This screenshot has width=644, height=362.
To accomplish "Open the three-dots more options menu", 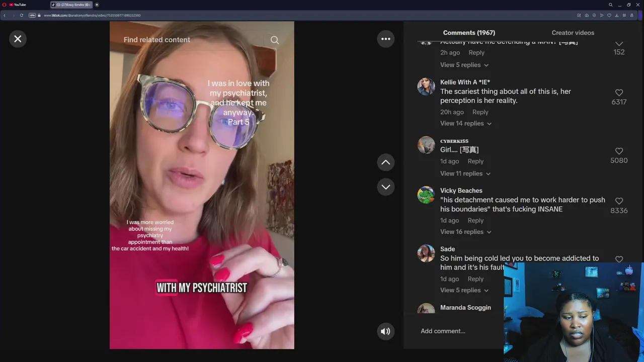I will (386, 39).
